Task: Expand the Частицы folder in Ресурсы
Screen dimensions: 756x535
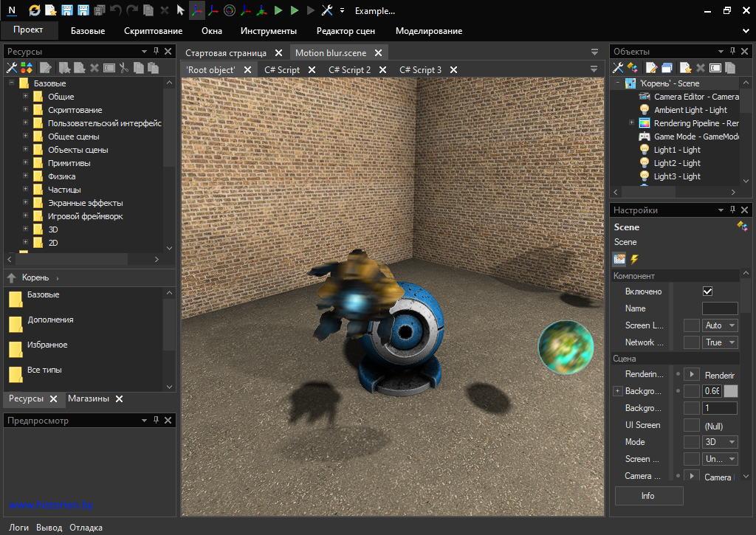Action: [25, 190]
